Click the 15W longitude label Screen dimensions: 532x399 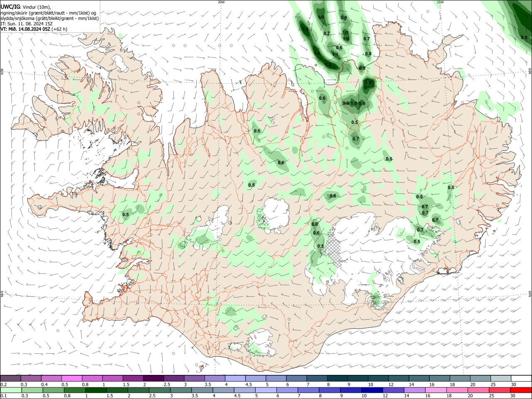[440, 2]
